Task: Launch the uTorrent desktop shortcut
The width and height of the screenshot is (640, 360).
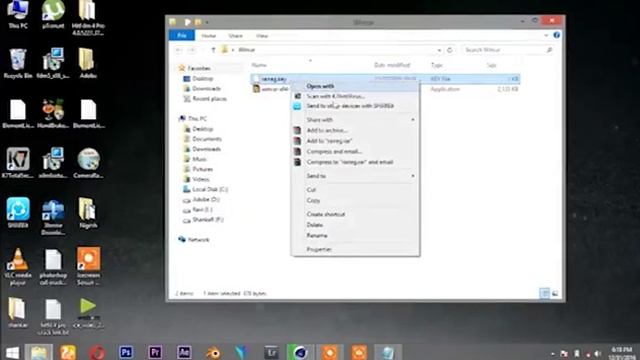Action: coord(53,14)
